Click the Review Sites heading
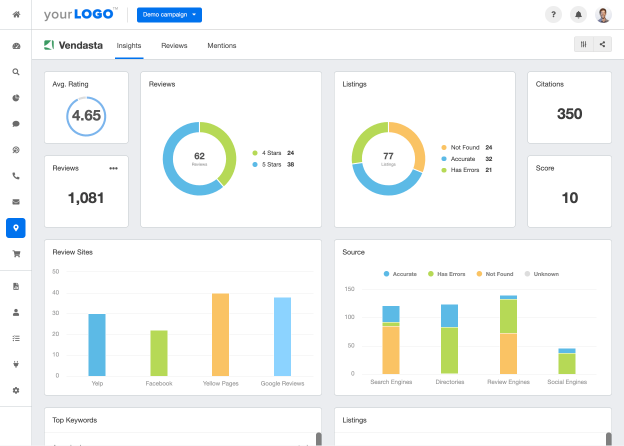The height and width of the screenshot is (446, 624). pyautogui.click(x=72, y=252)
